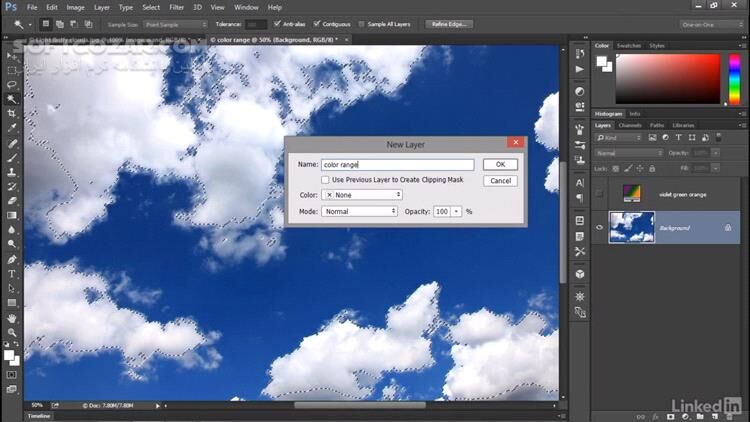
Task: Open the Filter menu
Action: [176, 7]
